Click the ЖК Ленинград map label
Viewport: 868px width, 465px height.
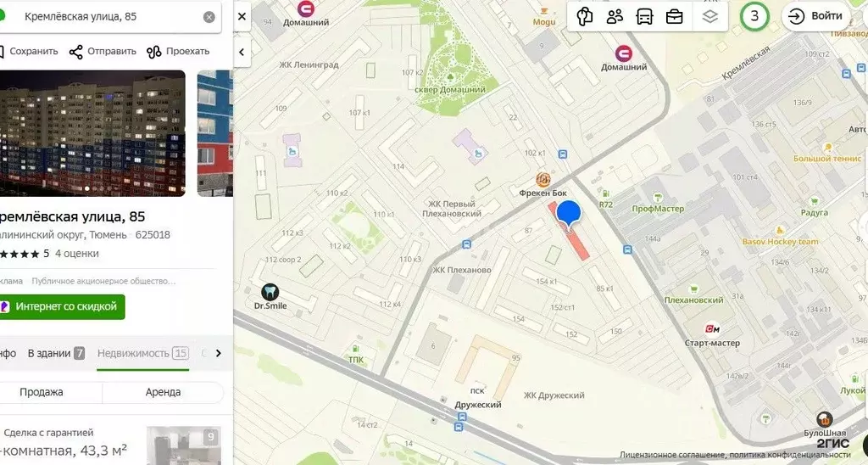click(x=309, y=64)
